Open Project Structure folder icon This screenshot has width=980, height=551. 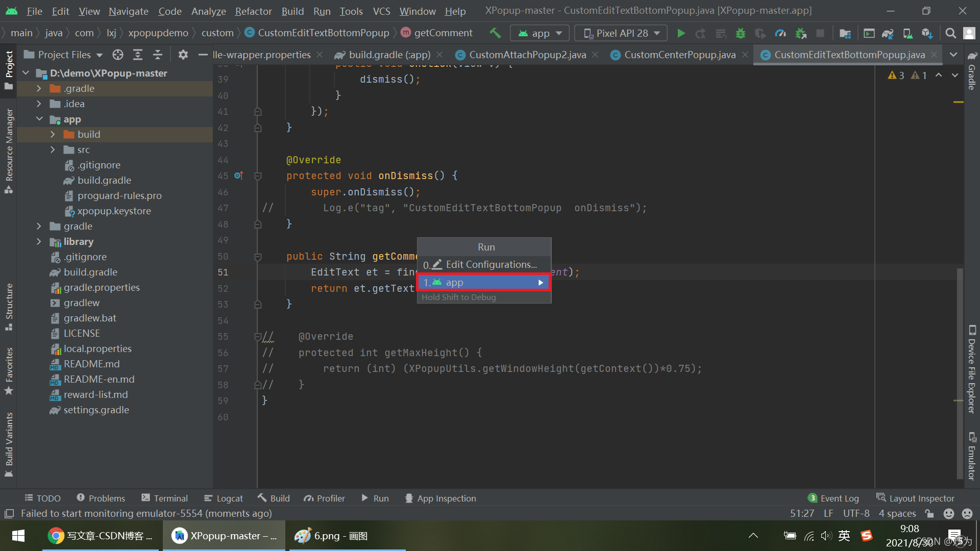point(845,33)
